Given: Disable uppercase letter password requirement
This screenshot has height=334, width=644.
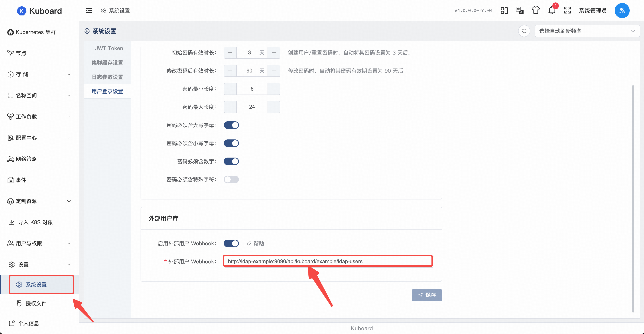Looking at the screenshot, I should click(231, 125).
